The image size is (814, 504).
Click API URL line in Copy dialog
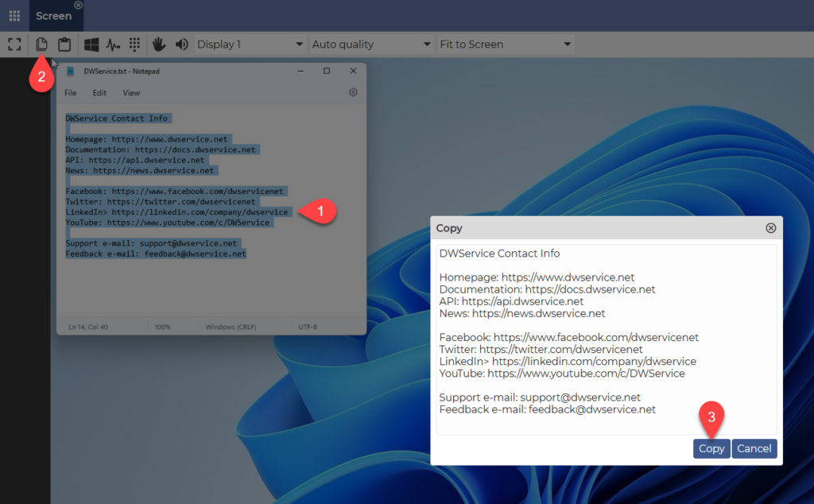tap(511, 301)
